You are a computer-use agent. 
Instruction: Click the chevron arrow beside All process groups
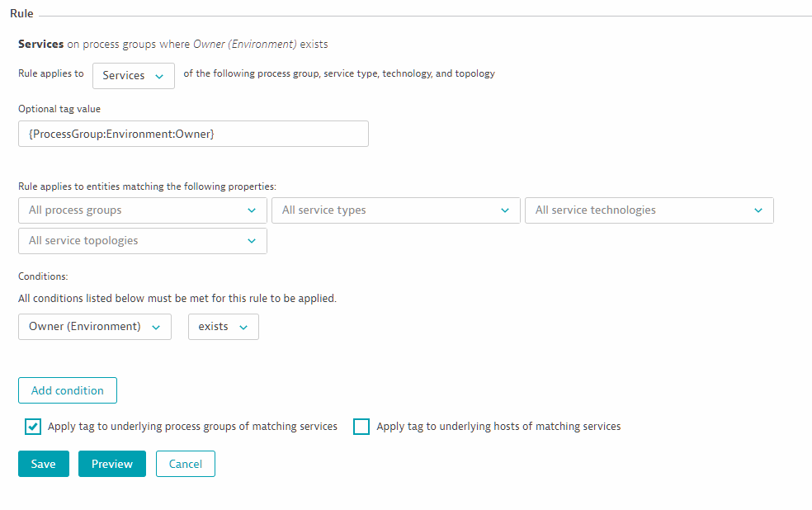tap(252, 210)
